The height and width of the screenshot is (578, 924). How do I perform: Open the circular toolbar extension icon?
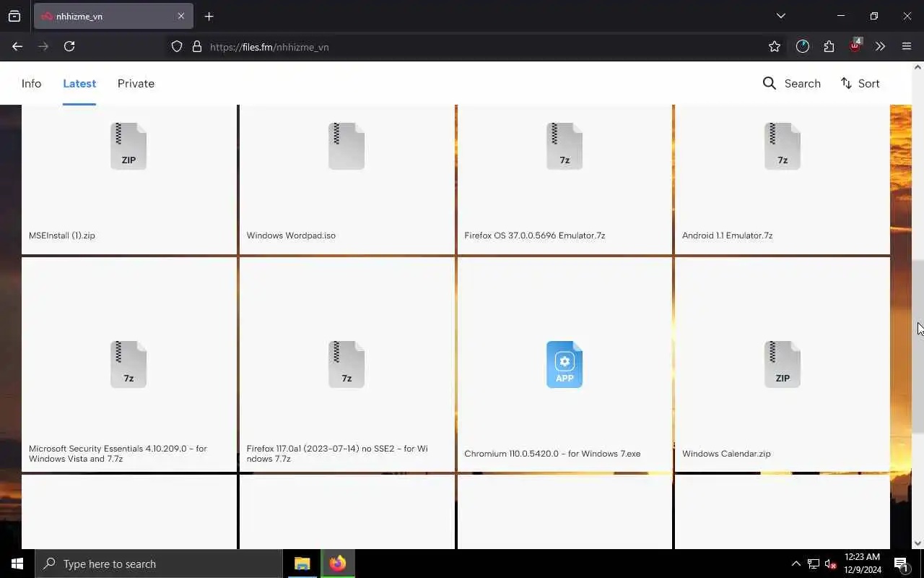point(803,46)
